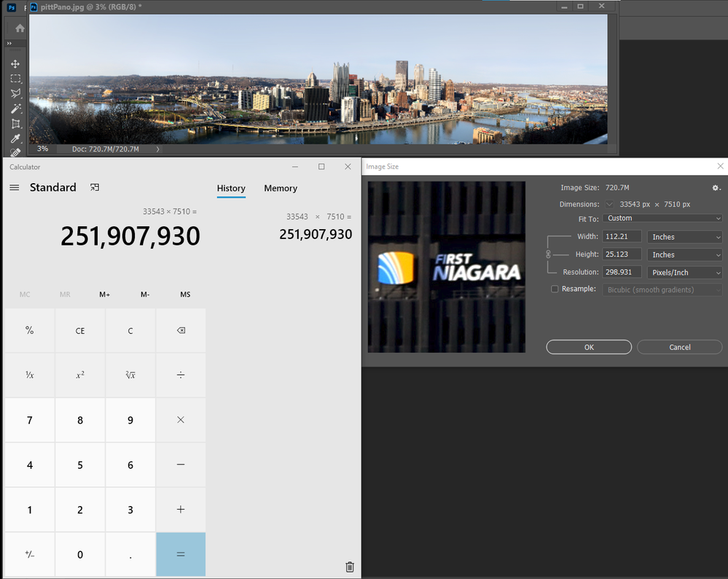Click the plus/minus sign toggle key
The width and height of the screenshot is (728, 579).
pos(30,554)
